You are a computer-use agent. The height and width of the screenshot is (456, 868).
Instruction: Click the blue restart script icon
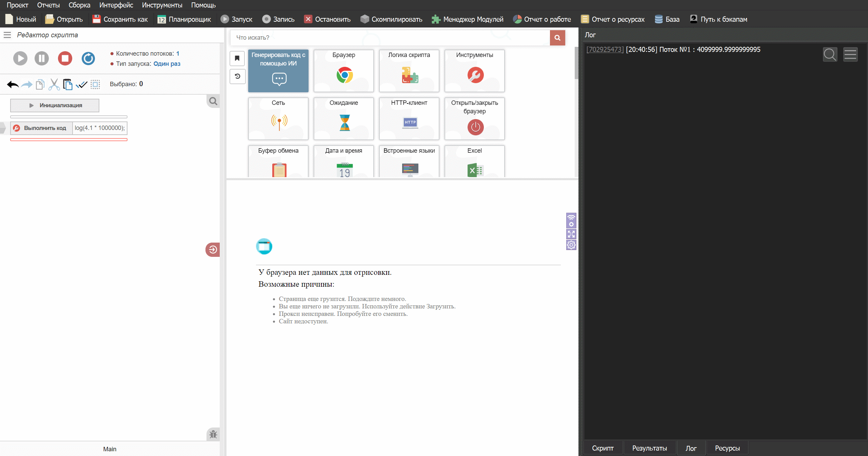click(x=88, y=58)
